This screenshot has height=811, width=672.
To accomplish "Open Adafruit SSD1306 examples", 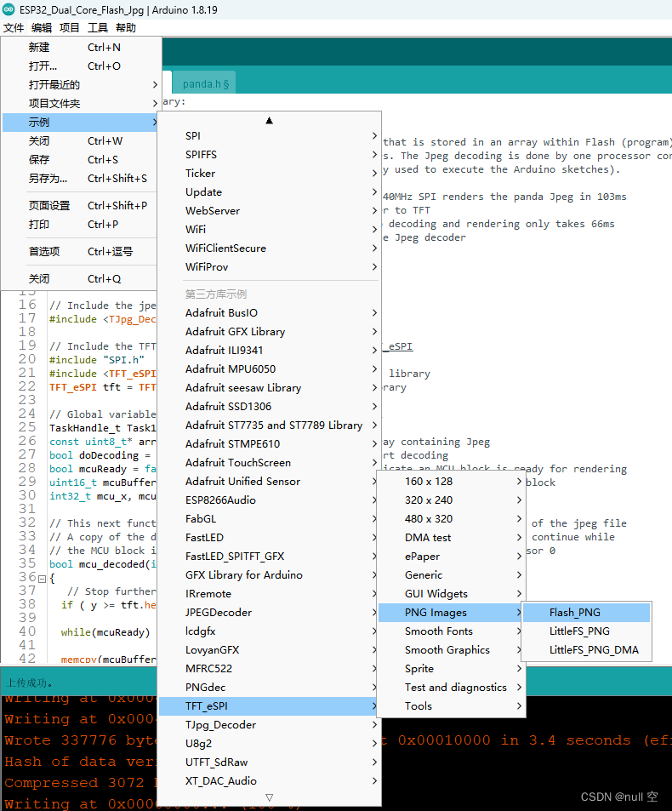I will pos(270,407).
